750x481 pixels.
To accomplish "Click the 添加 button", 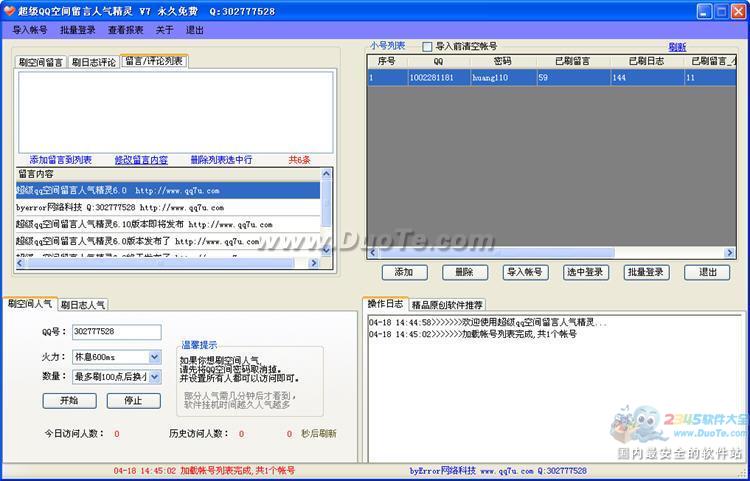I will (404, 272).
